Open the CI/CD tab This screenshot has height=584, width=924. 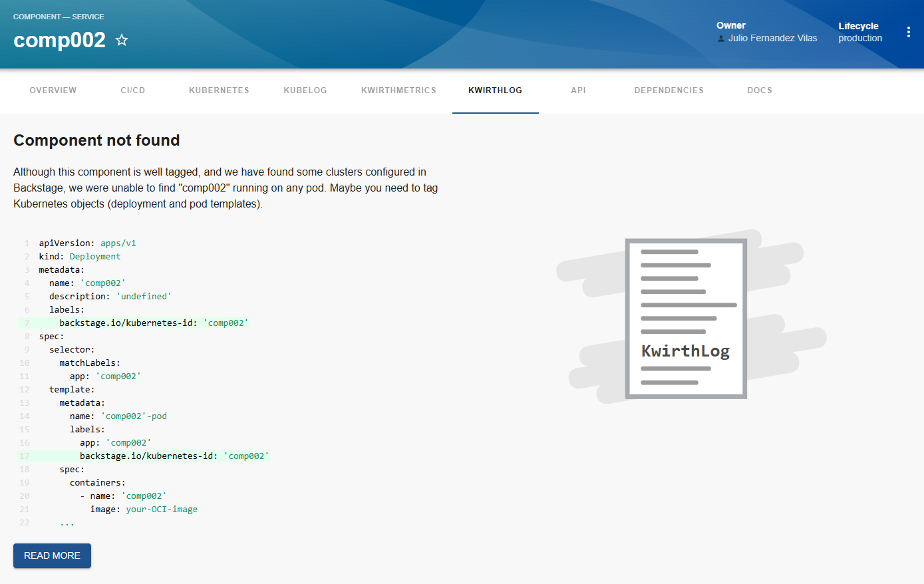pos(133,90)
